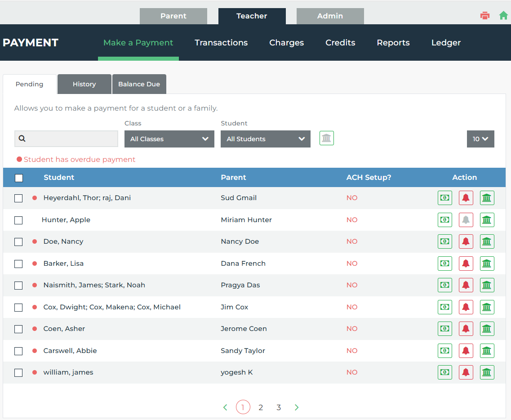Click cash icon for william, james
Viewport: 511px width, 420px height.
[x=445, y=372]
